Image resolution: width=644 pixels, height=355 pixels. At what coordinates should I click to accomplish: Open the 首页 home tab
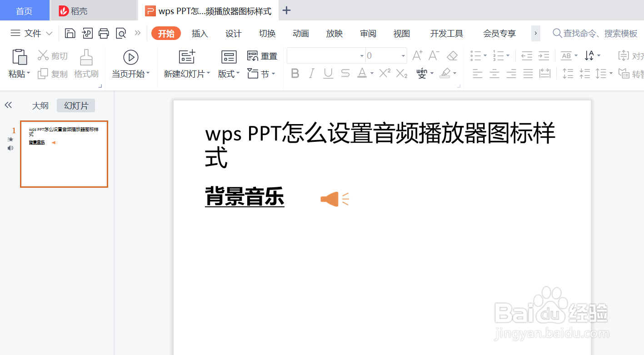(25, 10)
